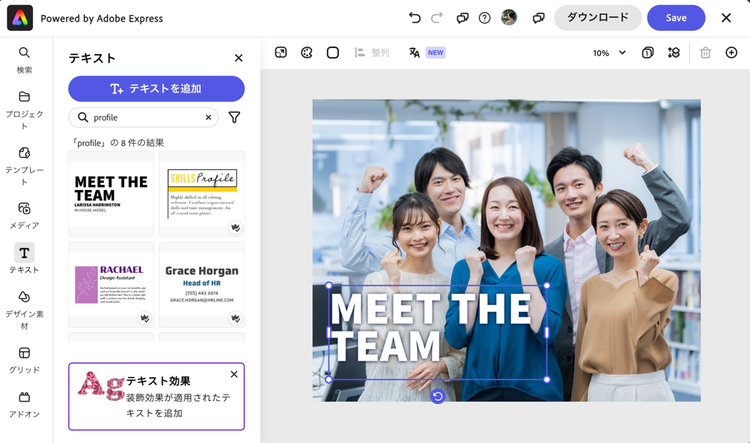Click the テキストを追加 button
750x443 pixels.
(156, 89)
